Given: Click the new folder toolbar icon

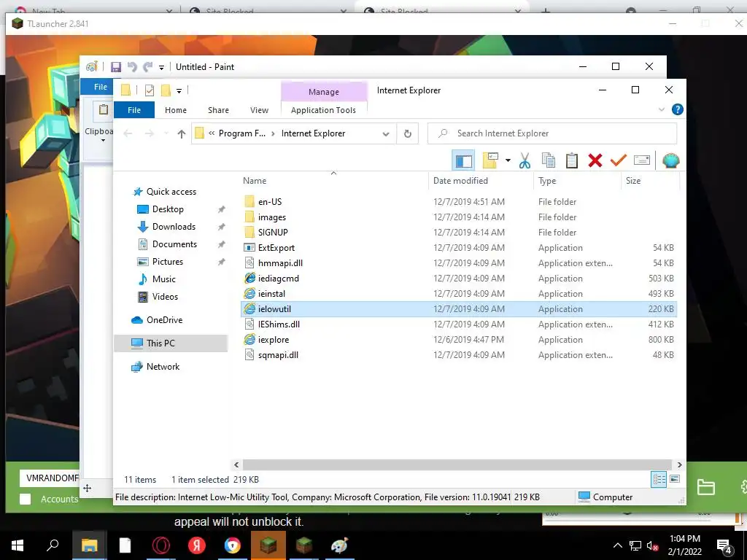Looking at the screenshot, I should coord(490,160).
